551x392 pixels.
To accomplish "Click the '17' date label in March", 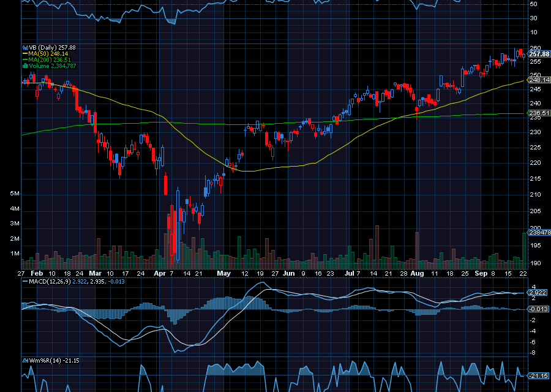I will [125, 274].
